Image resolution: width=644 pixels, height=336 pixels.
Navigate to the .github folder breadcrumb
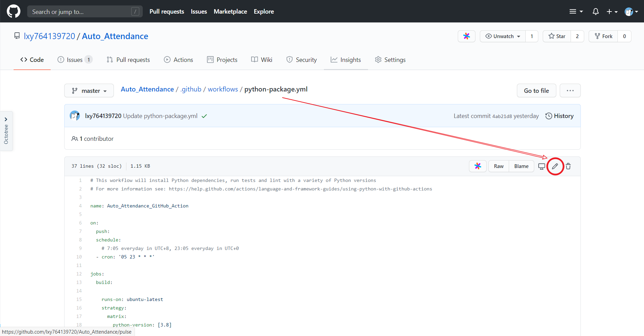(191, 89)
